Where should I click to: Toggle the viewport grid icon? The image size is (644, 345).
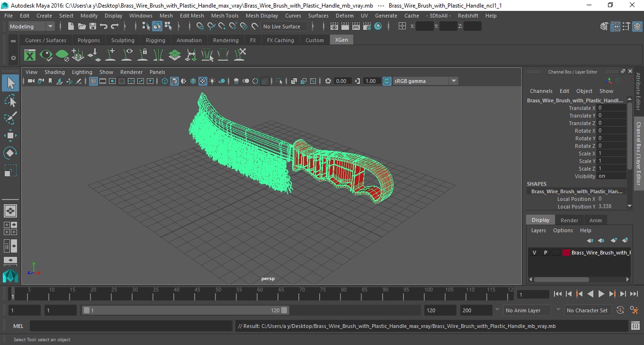(93, 81)
